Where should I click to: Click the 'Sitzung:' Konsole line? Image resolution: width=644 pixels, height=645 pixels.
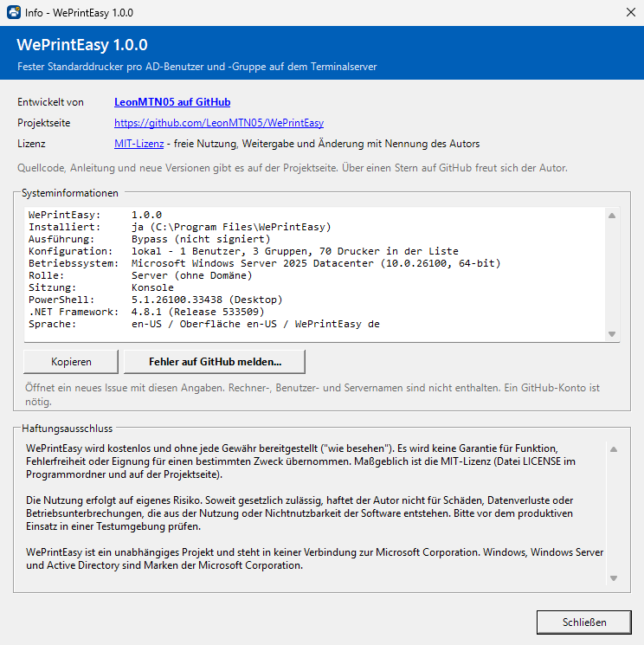click(x=101, y=287)
